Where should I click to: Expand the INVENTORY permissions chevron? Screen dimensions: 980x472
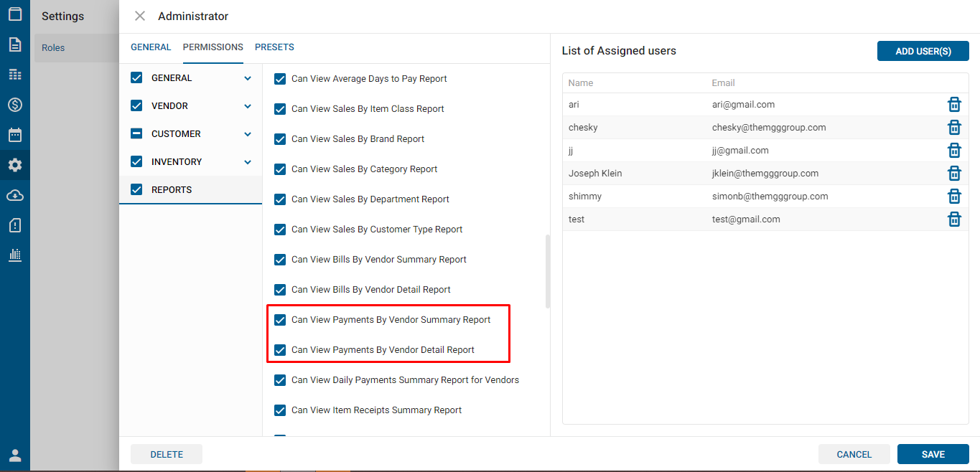[x=248, y=162]
